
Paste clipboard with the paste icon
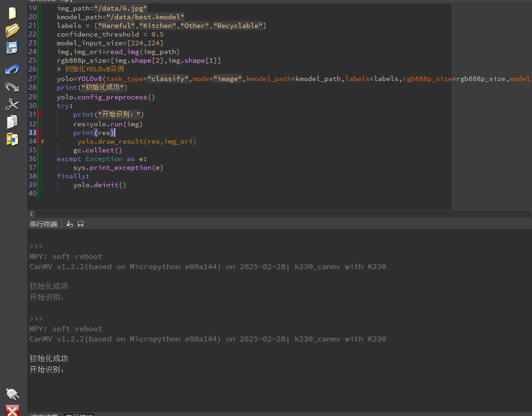[12, 139]
